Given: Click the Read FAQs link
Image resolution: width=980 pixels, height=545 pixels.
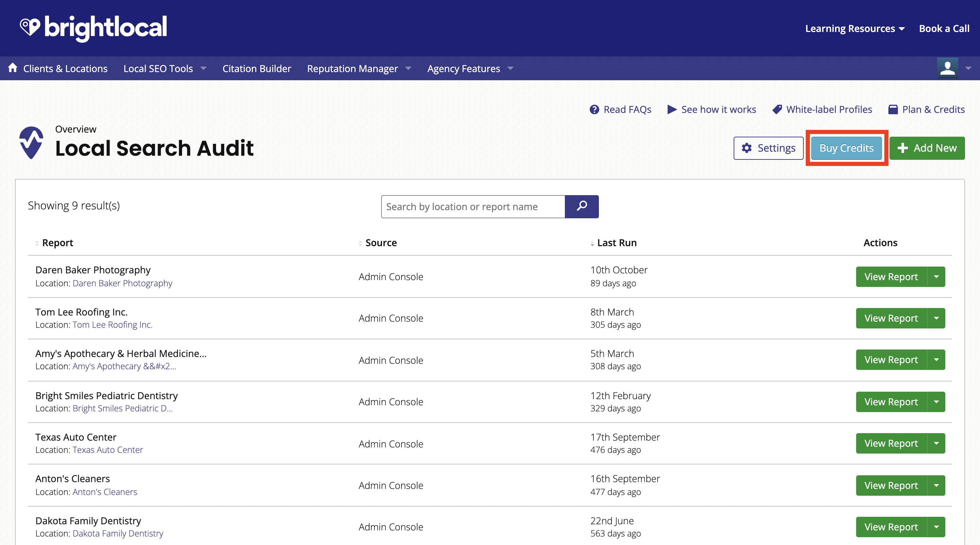Looking at the screenshot, I should 627,109.
